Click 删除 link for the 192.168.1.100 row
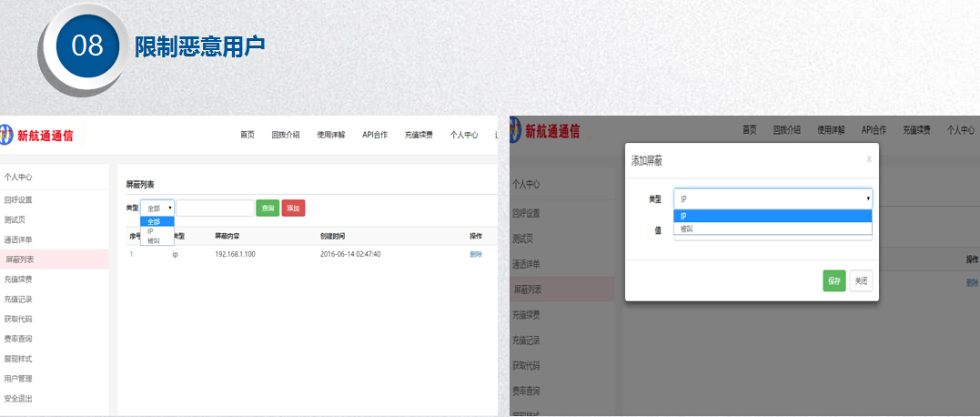The width and height of the screenshot is (980, 417). [x=476, y=254]
